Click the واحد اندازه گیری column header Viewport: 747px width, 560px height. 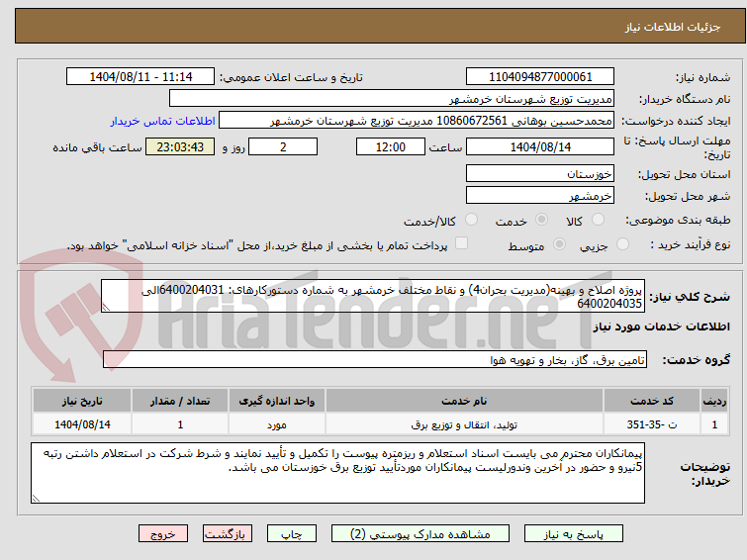point(277,401)
